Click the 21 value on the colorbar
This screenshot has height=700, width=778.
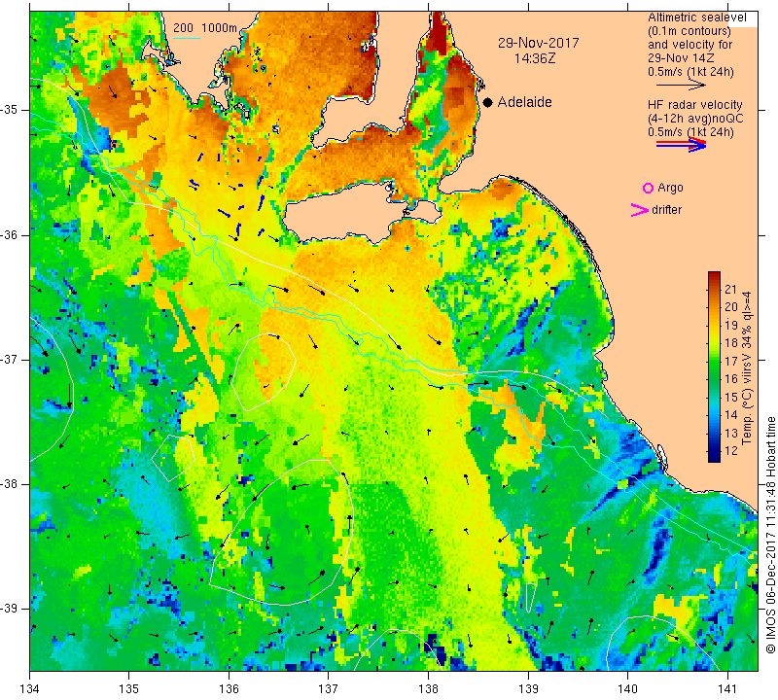pyautogui.click(x=731, y=289)
